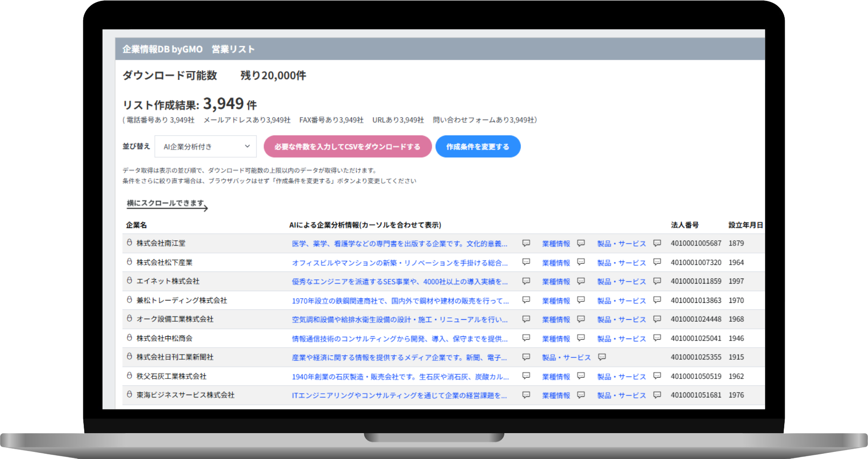Viewport: 868px width, 459px height.
Task: Click comment icon after 株式会社松下産業 AI summary
Action: click(526, 262)
